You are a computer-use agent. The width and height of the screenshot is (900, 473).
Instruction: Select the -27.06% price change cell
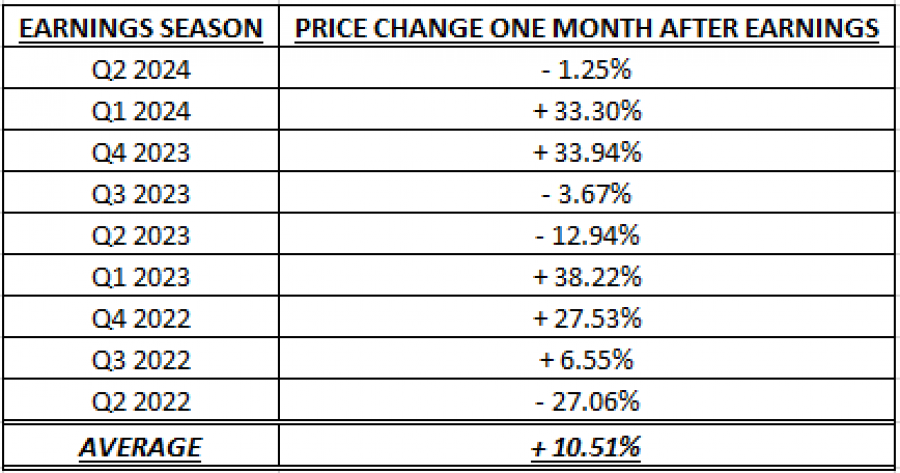(x=587, y=402)
